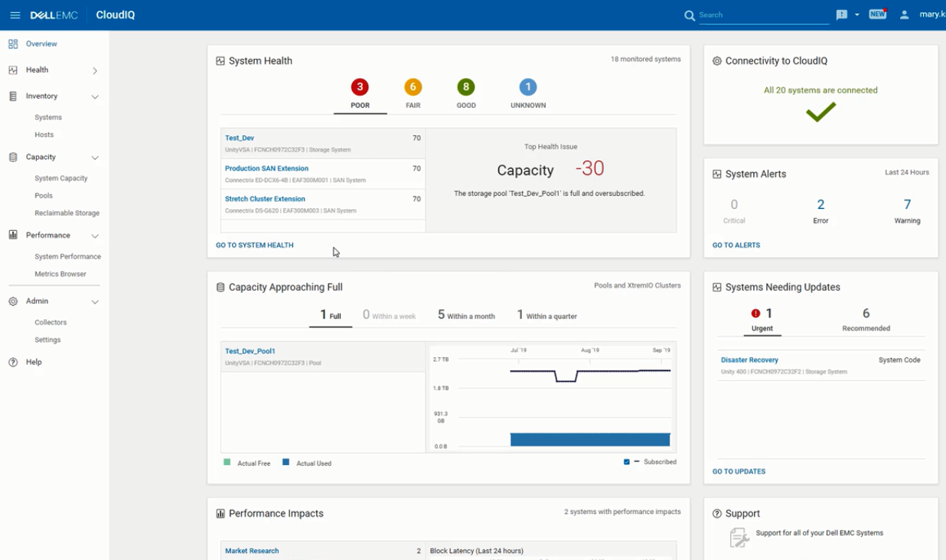This screenshot has height=560, width=946.
Task: Click the search magnifier icon
Action: pos(690,15)
